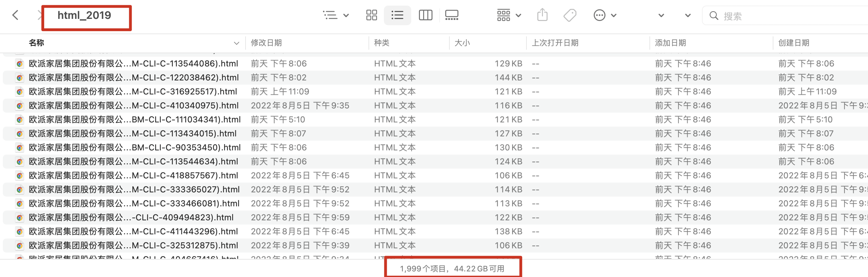Click the tag icon to edit tags
Screen dimensions: 868x277
[x=570, y=15]
